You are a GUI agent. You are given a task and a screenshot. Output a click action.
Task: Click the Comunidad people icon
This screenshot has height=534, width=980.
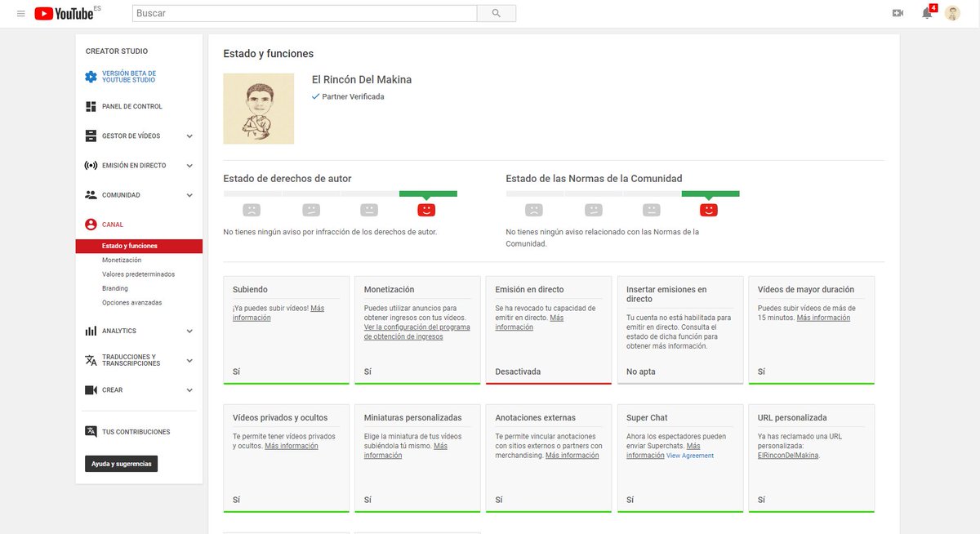tap(91, 195)
